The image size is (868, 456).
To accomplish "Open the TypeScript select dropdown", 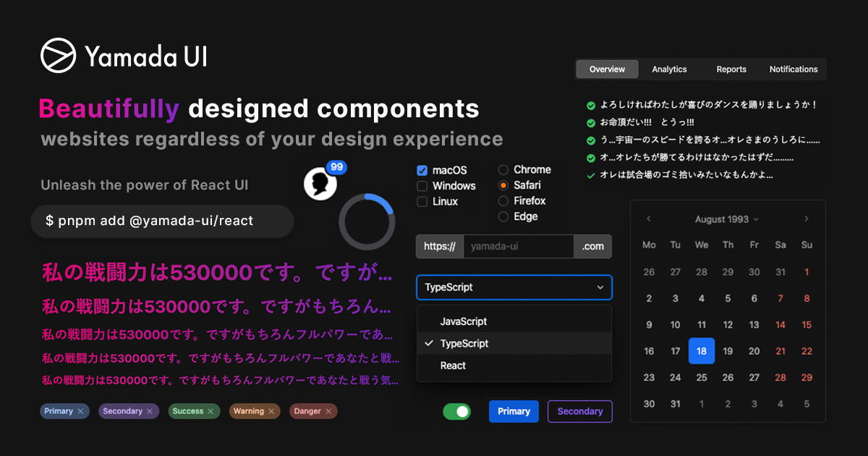I will pos(514,287).
